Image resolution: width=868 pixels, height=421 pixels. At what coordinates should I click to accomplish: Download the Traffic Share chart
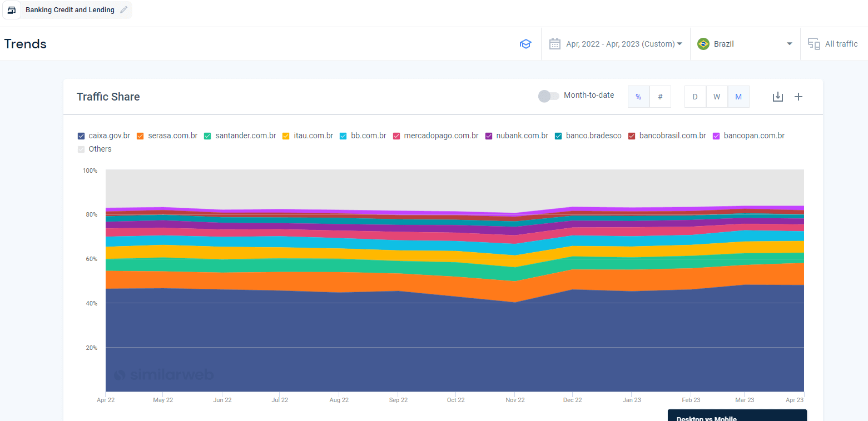pyautogui.click(x=778, y=97)
